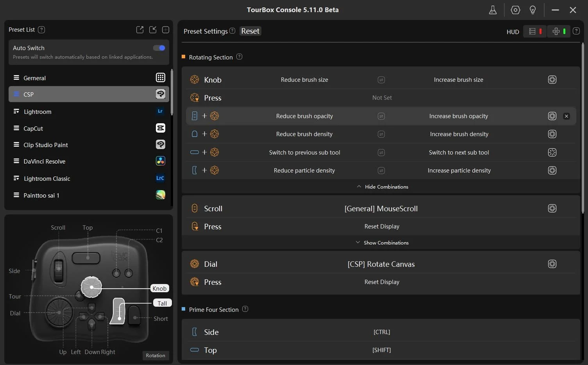Viewport: 588px width, 365px height.
Task: Click the lightbulb tips icon
Action: (x=533, y=10)
